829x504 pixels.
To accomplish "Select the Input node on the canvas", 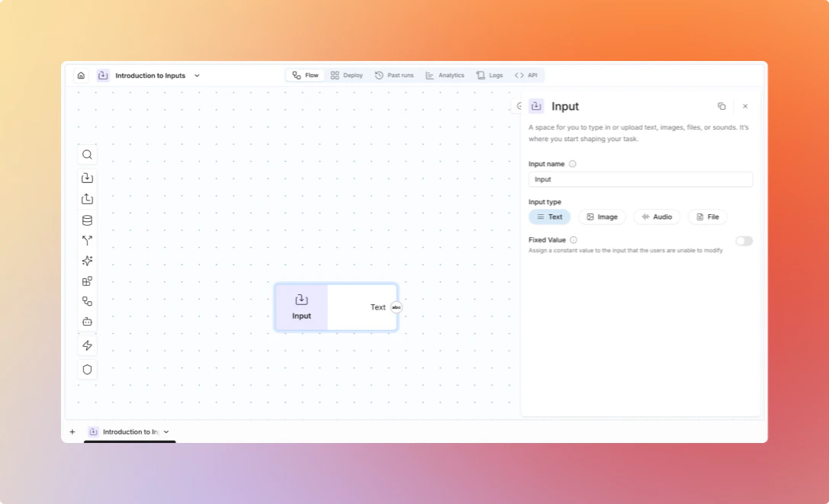I will [x=336, y=307].
